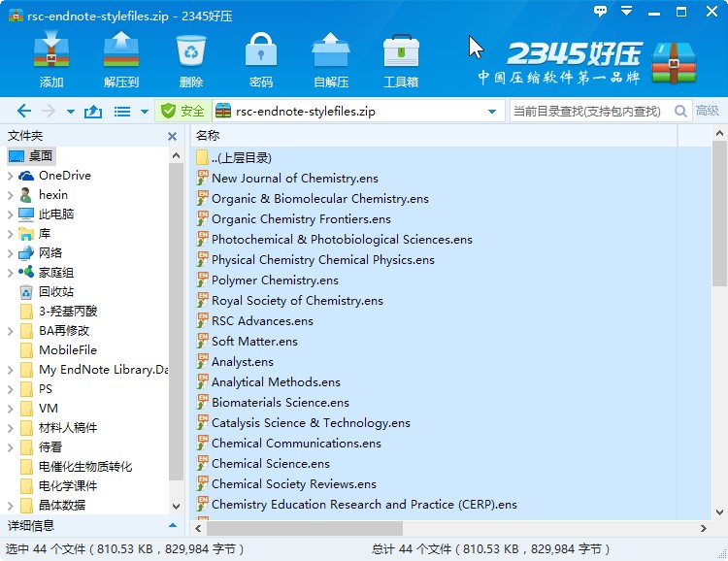728x561 pixels.
Task: Click the 解压到 (Extract to) icon
Action: point(121,59)
